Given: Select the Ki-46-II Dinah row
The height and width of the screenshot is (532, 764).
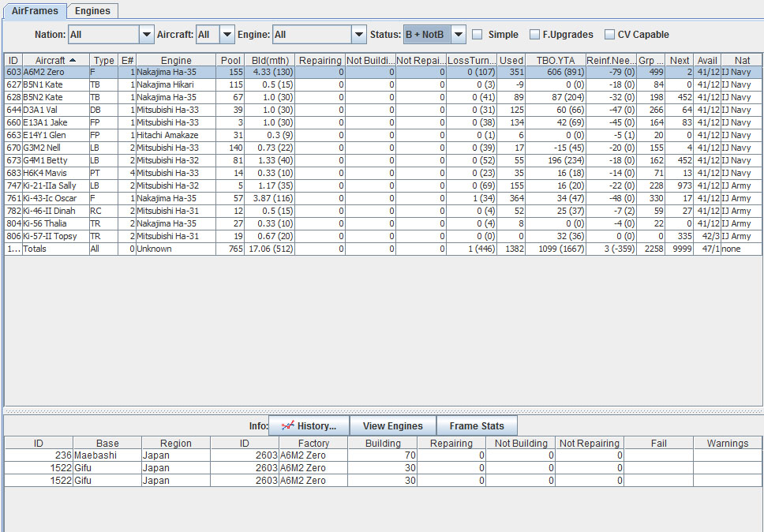Looking at the screenshot, I should 384,212.
